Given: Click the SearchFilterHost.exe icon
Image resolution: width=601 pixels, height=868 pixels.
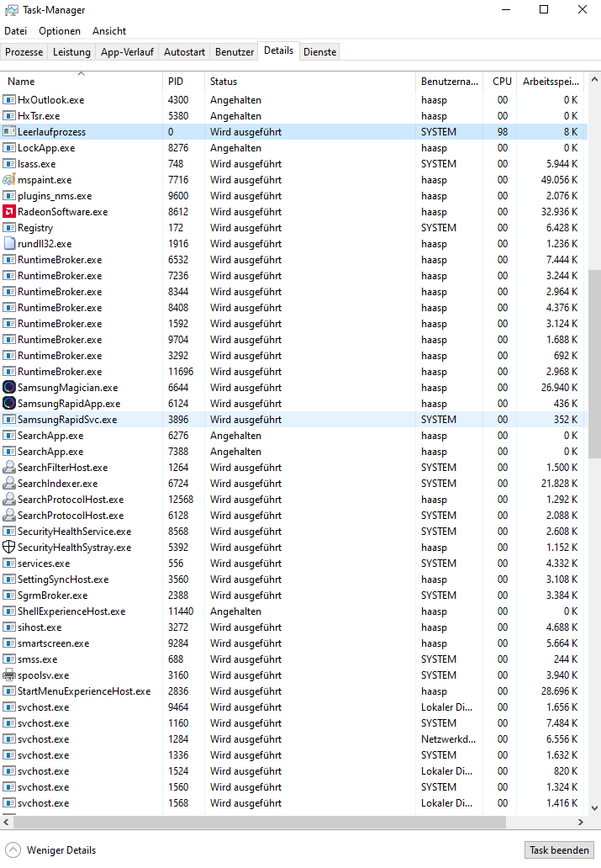Looking at the screenshot, I should [x=9, y=468].
